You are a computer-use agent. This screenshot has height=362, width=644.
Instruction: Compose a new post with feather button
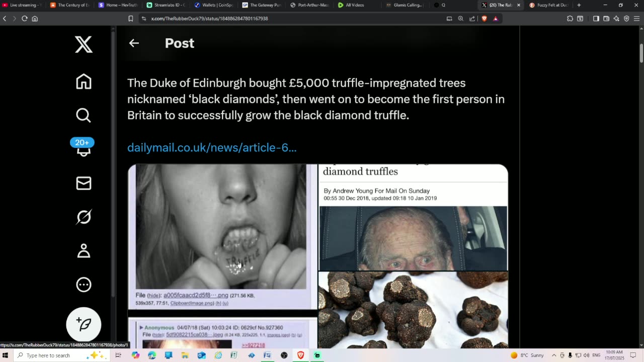(x=84, y=324)
